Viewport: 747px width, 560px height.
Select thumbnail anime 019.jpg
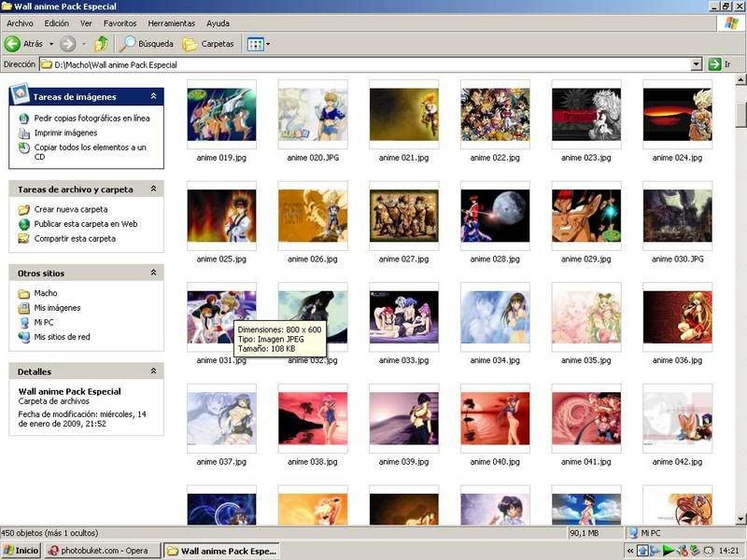[221, 114]
